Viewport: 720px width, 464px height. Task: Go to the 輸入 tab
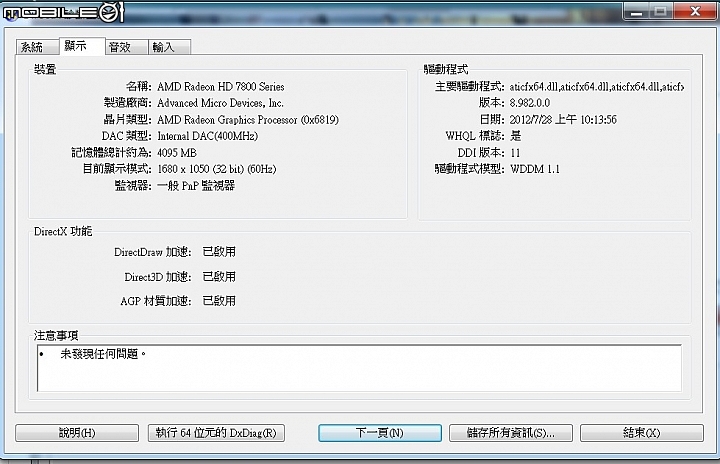click(x=169, y=47)
